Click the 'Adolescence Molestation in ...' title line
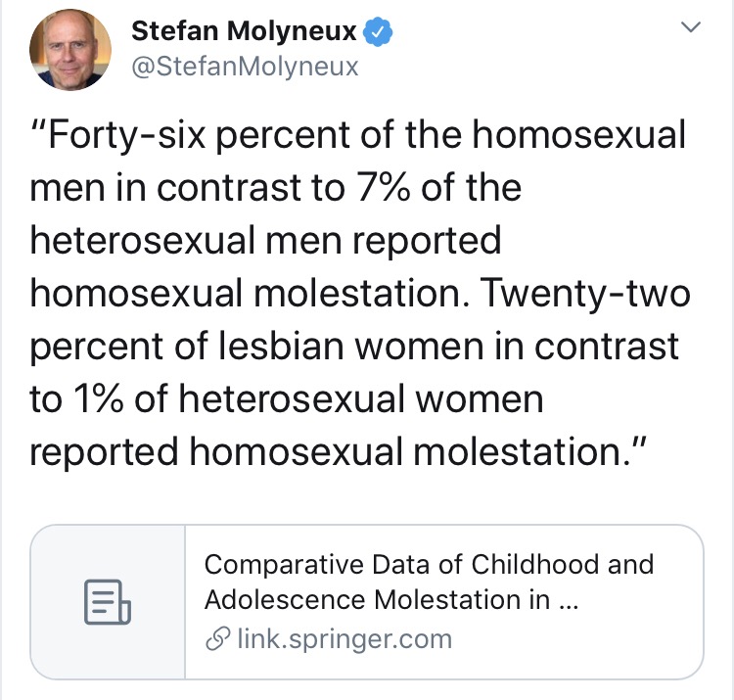Image resolution: width=734 pixels, height=700 pixels. point(391,600)
